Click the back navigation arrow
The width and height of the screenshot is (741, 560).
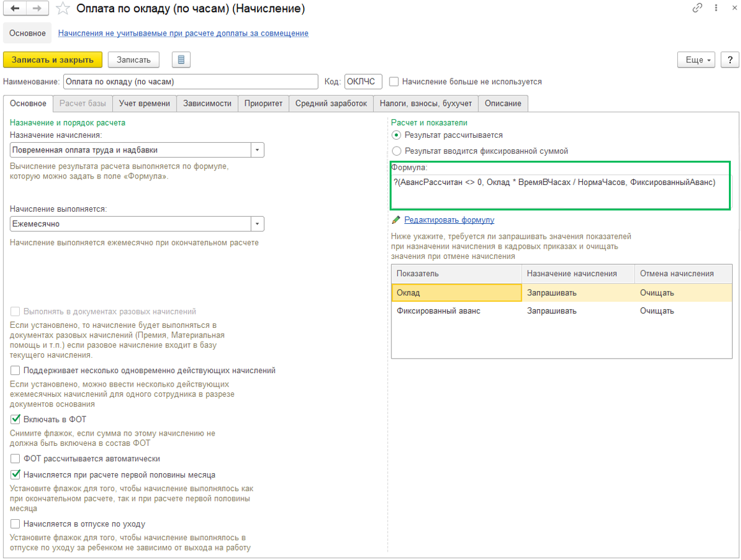[15, 9]
